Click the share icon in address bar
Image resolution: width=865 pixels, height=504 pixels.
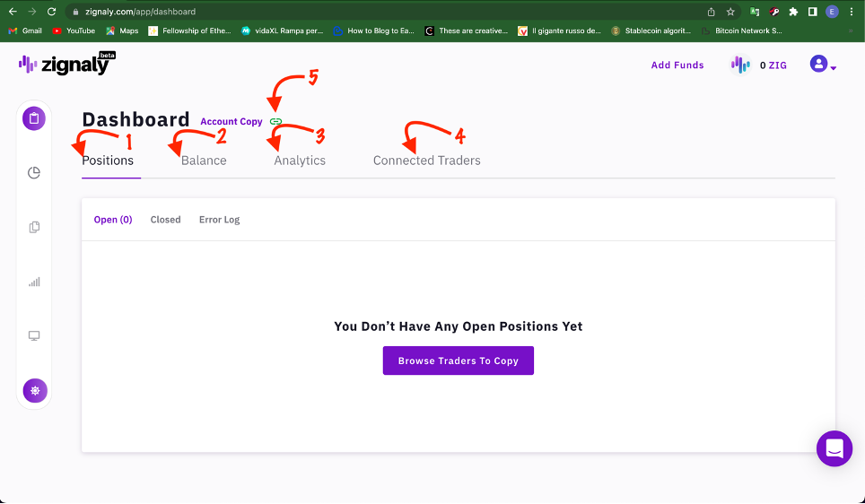pos(711,12)
